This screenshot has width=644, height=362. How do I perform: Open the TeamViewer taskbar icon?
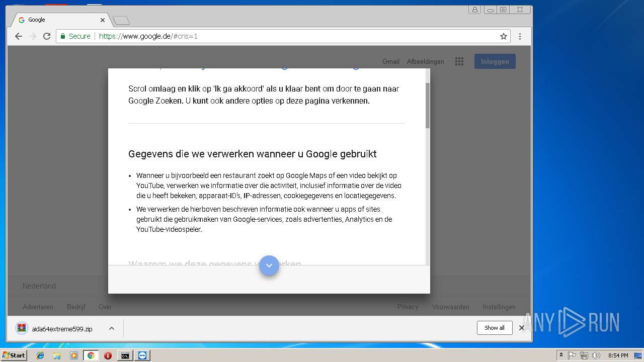(x=143, y=355)
